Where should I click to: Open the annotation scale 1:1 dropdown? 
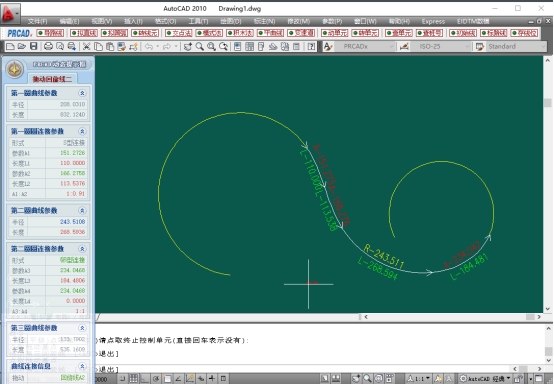point(419,379)
